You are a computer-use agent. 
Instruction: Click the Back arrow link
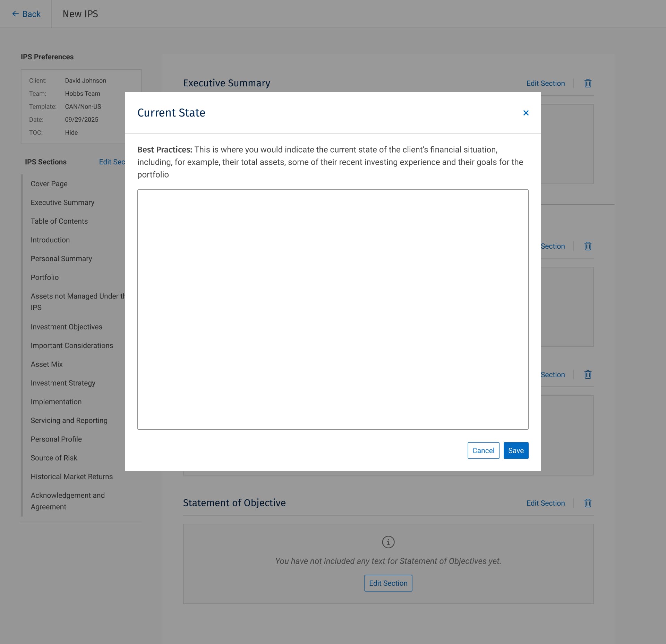pos(26,14)
